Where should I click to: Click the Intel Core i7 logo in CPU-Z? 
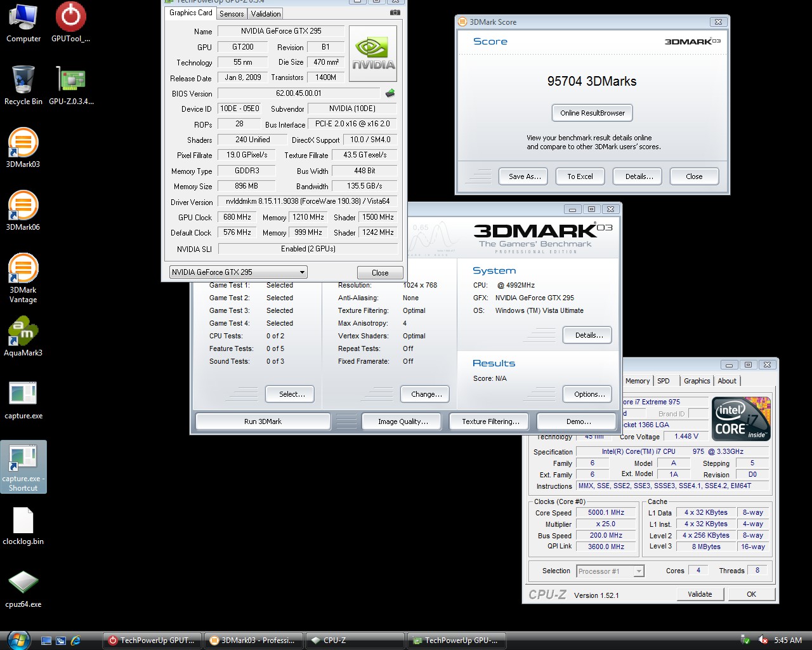click(741, 418)
